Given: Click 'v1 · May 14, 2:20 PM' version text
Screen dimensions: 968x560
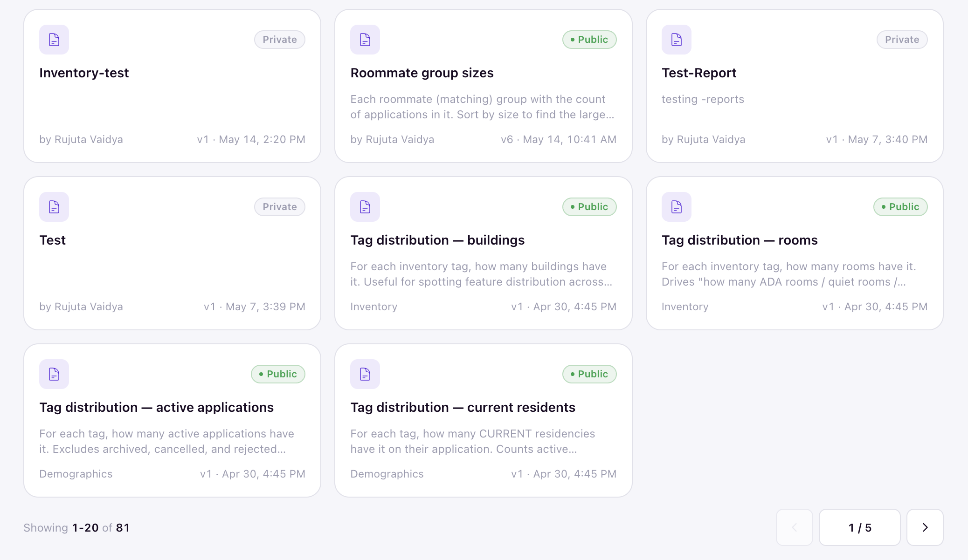Looking at the screenshot, I should (251, 139).
